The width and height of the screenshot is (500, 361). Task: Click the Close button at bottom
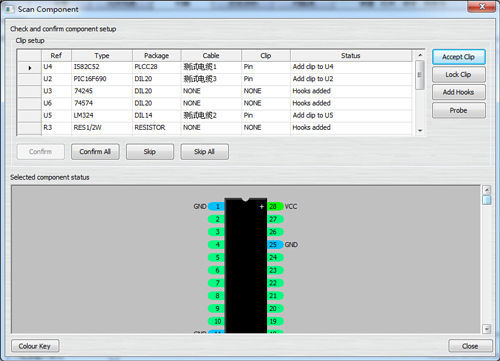[x=470, y=346]
